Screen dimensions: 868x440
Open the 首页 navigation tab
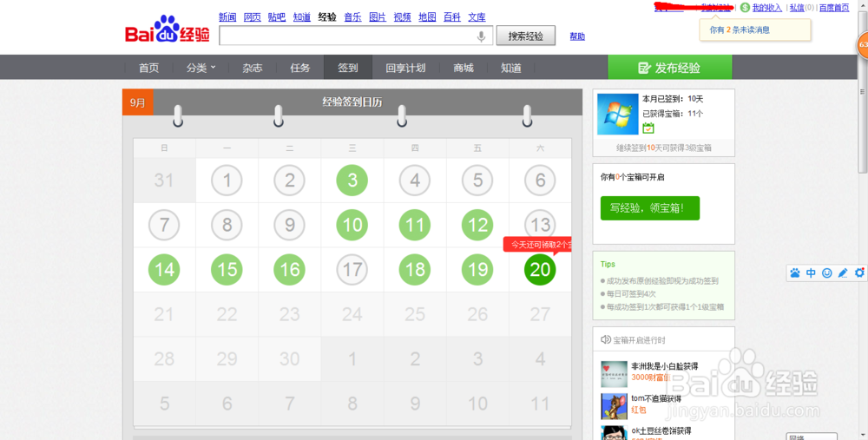149,68
